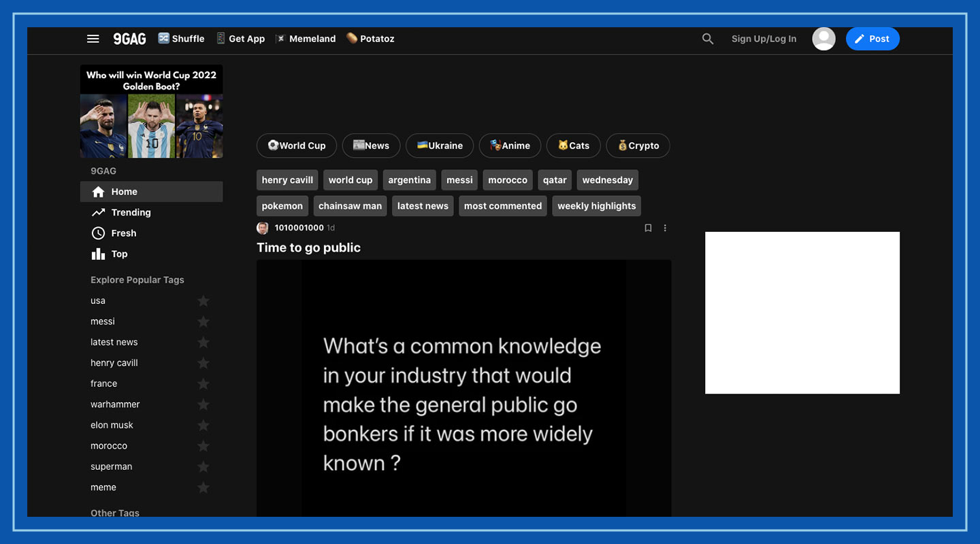The width and height of the screenshot is (980, 544).
Task: Open the search function
Action: (x=708, y=39)
